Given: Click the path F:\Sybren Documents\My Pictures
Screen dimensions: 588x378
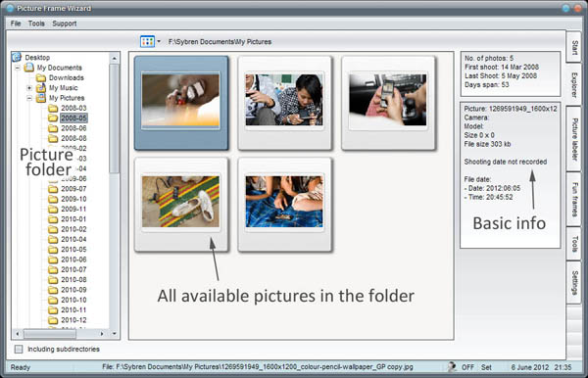Looking at the screenshot, I should 220,42.
